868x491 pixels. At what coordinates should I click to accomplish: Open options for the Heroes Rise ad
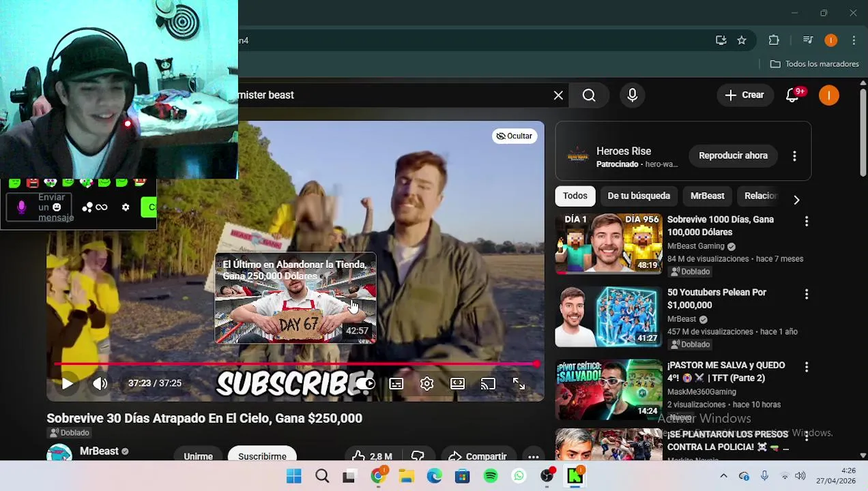794,156
